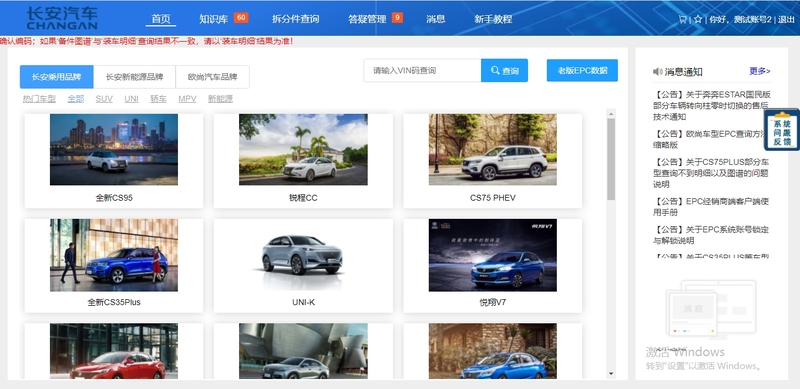Open the 全新CS95 car thumbnail
The height and width of the screenshot is (389, 800).
114,149
